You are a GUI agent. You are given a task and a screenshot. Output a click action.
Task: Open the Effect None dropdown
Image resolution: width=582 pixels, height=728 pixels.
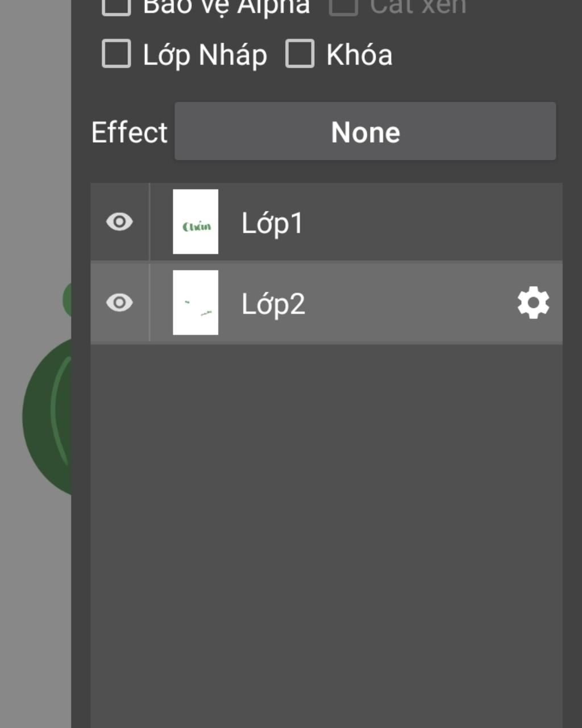tap(365, 131)
